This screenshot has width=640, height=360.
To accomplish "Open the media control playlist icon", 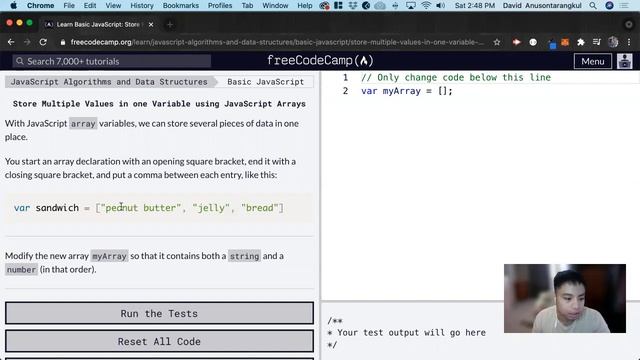I will coord(597,42).
